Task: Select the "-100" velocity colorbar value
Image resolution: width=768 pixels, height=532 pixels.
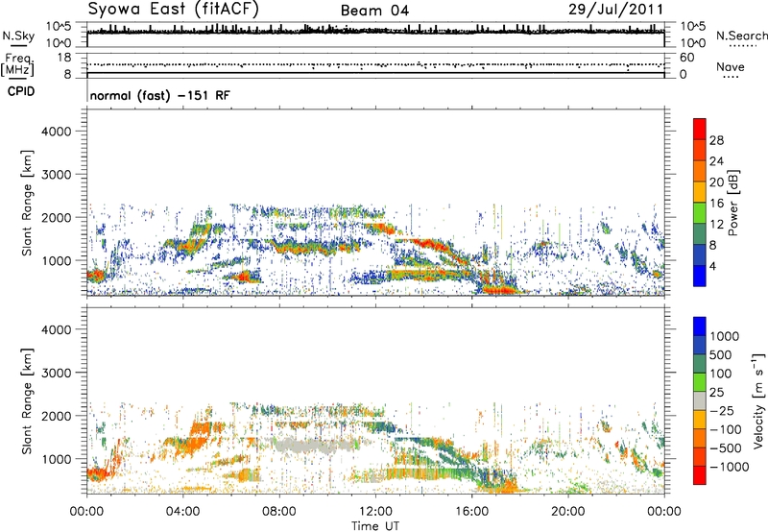Action: (x=726, y=429)
